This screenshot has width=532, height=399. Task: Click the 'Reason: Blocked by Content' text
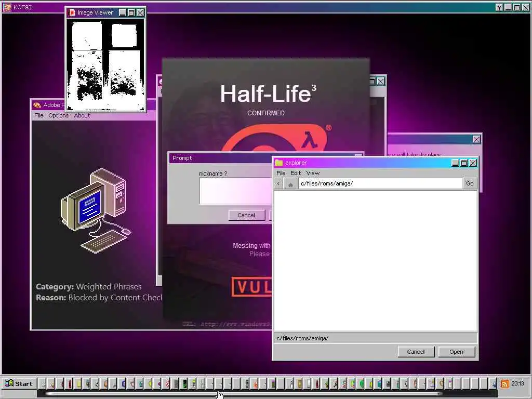(99, 298)
